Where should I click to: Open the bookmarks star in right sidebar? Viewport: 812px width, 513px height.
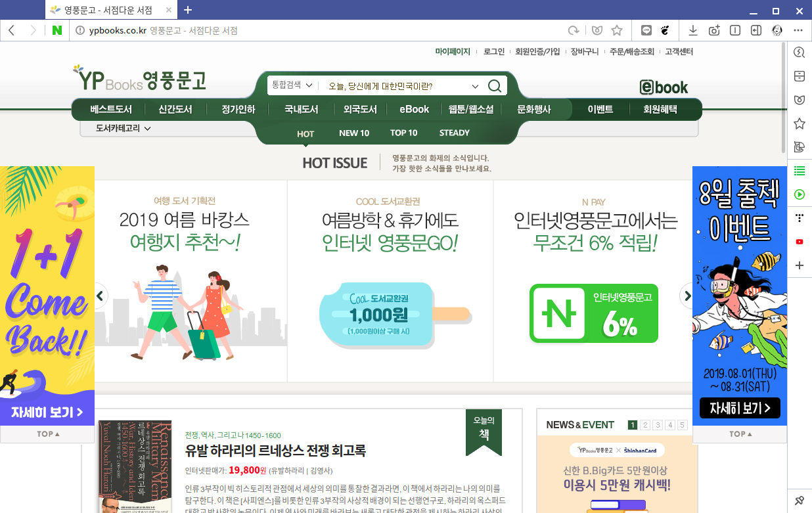pos(800,123)
